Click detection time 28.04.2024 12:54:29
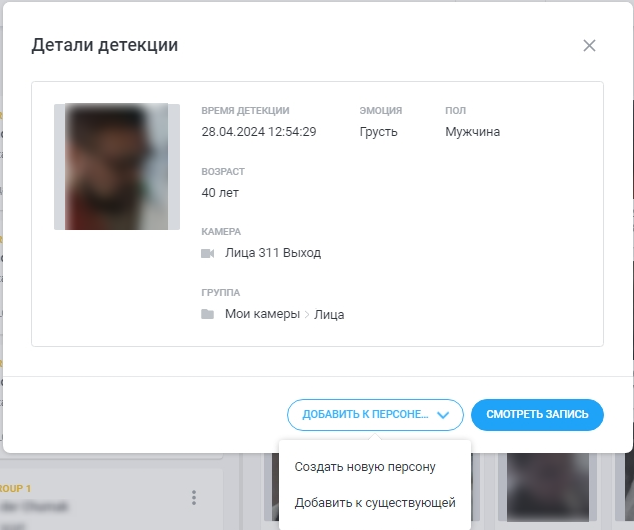Screen dimensions: 634x530 point(259,132)
